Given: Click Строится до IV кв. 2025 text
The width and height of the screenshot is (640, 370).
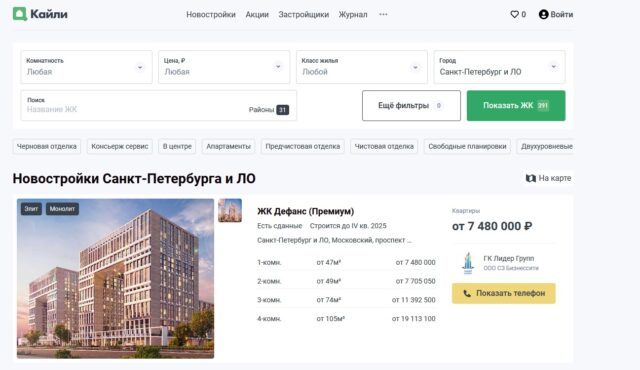Looking at the screenshot, I should tap(348, 226).
